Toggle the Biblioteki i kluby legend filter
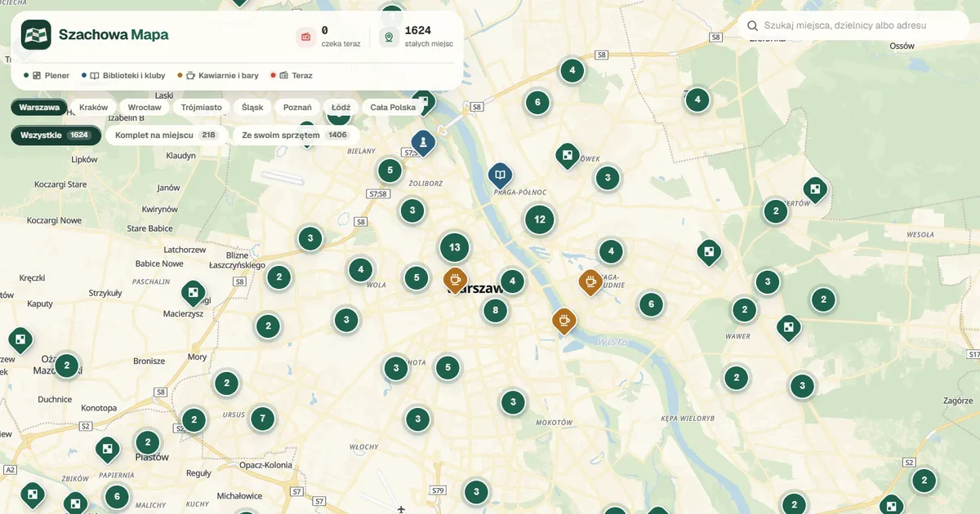Screen dimensions: 980x514 [x=123, y=76]
